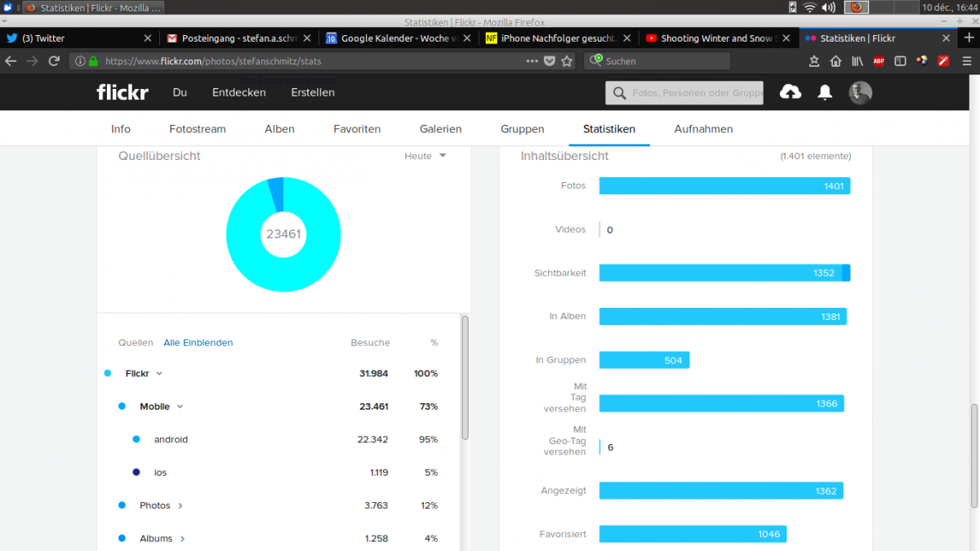Screen dimensions: 980x551
Task: Open the Heute time range dropdown
Action: (425, 156)
